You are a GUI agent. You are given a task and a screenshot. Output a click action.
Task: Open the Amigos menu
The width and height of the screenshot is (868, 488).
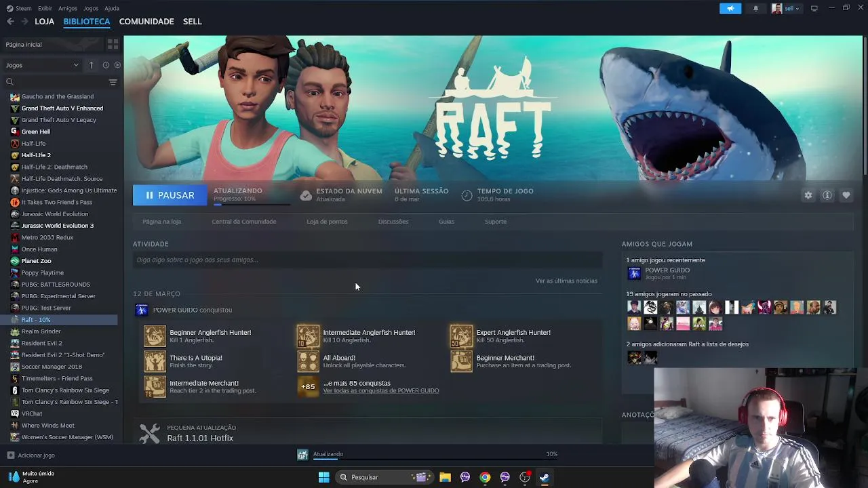[68, 8]
